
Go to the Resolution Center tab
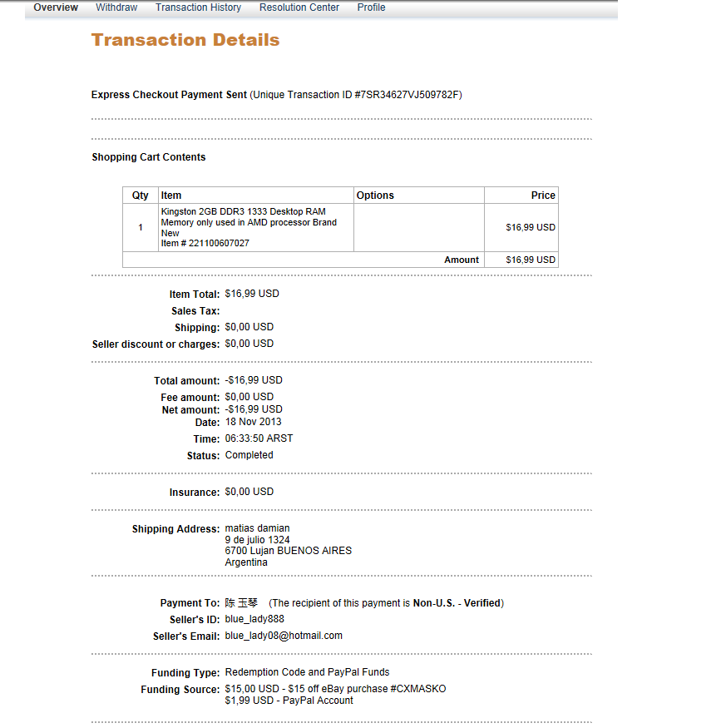point(299,7)
